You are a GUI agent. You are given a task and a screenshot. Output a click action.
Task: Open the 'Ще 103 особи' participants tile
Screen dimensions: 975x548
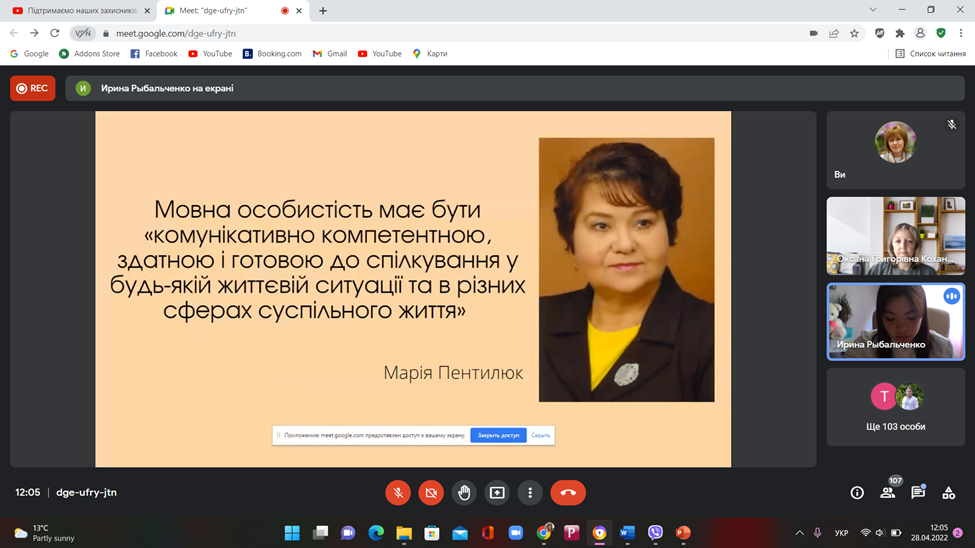click(x=895, y=407)
